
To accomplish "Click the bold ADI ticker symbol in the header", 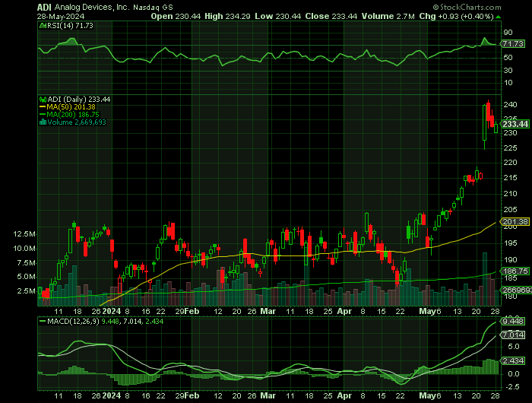I will tap(44, 7).
